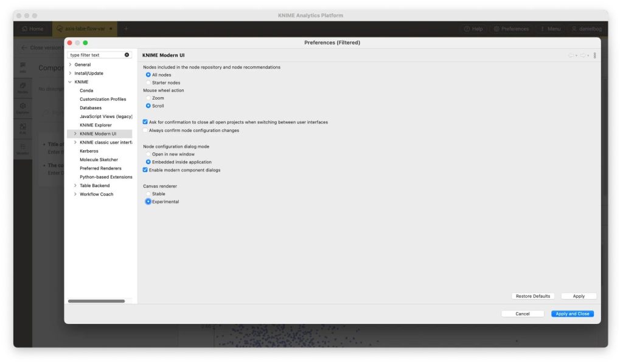Enable Always confirm node configuration changes
Screen dimensions: 623x364
145,130
